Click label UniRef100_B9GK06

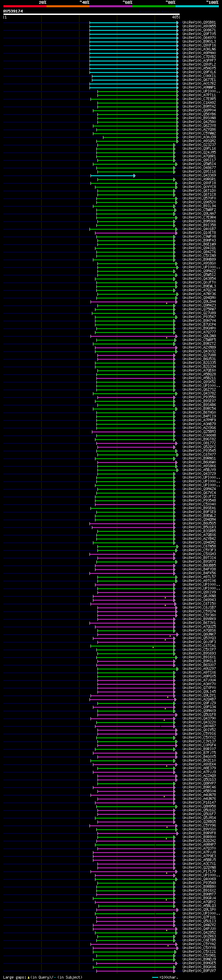click(x=199, y=967)
